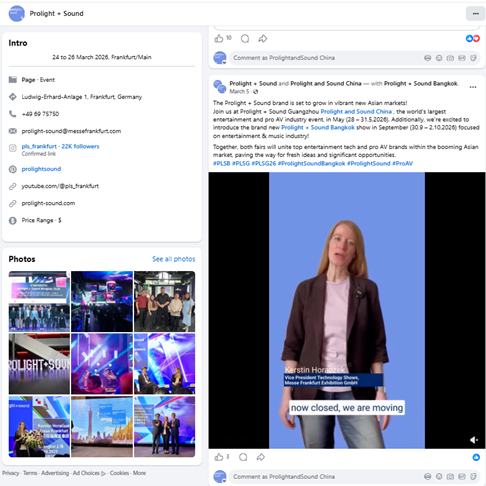Open emoji picker in upper comment box

coord(439,58)
